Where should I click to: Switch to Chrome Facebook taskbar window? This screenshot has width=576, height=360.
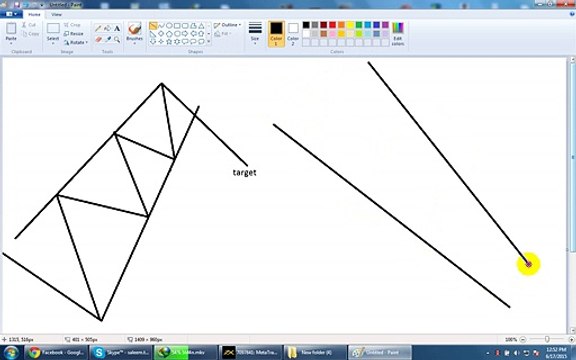(x=56, y=353)
